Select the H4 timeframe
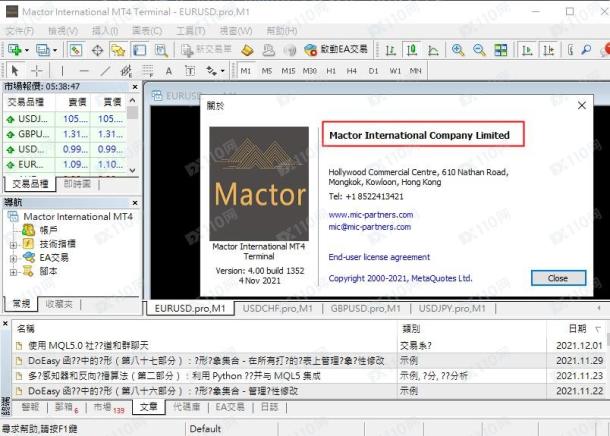 pos(352,71)
